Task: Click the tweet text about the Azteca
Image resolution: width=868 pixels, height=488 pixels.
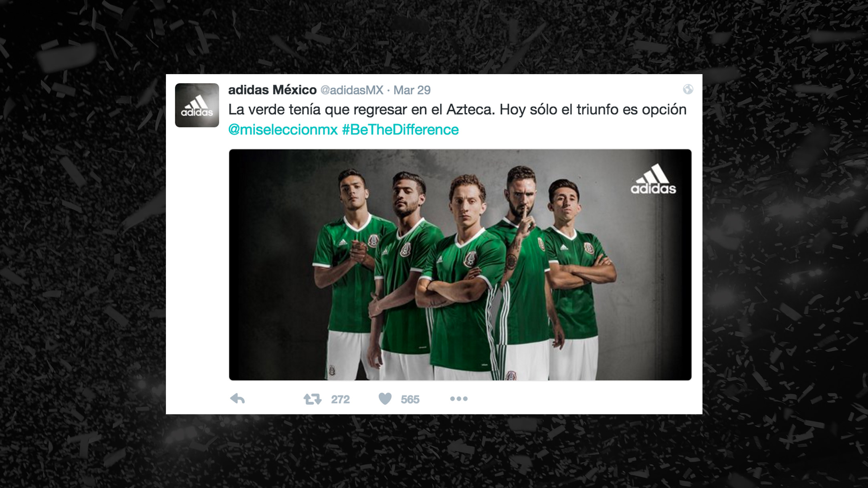Action: coord(457,109)
